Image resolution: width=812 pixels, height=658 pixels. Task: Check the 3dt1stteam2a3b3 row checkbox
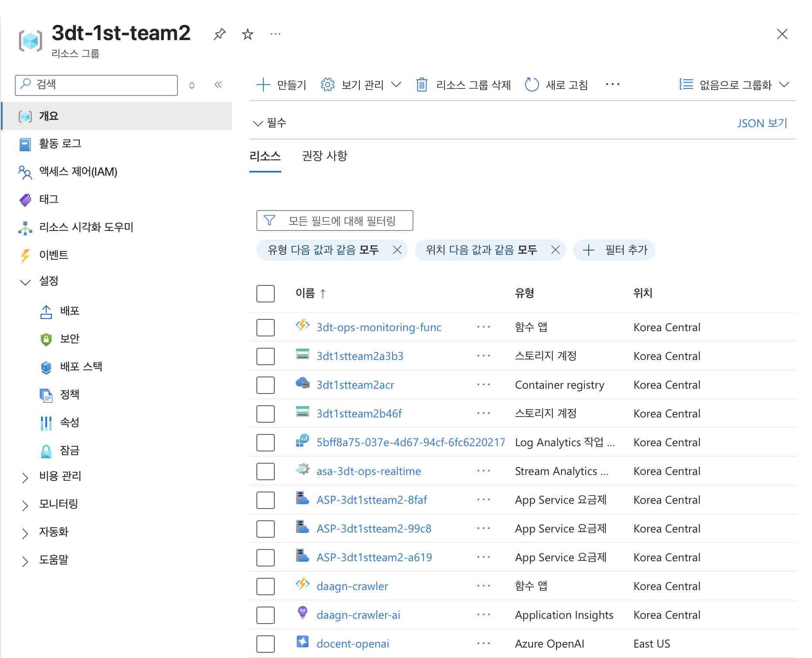click(x=266, y=356)
